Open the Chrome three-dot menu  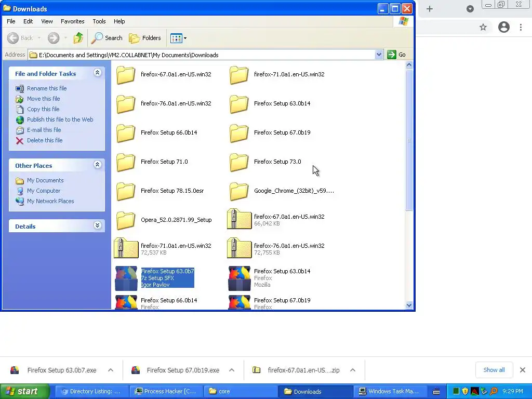point(521,27)
